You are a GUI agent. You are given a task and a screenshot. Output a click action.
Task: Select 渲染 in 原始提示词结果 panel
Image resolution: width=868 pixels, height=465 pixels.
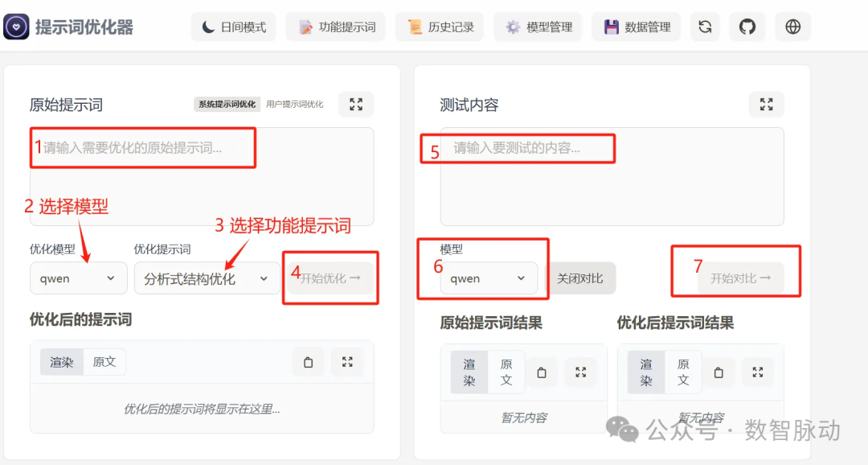(469, 372)
